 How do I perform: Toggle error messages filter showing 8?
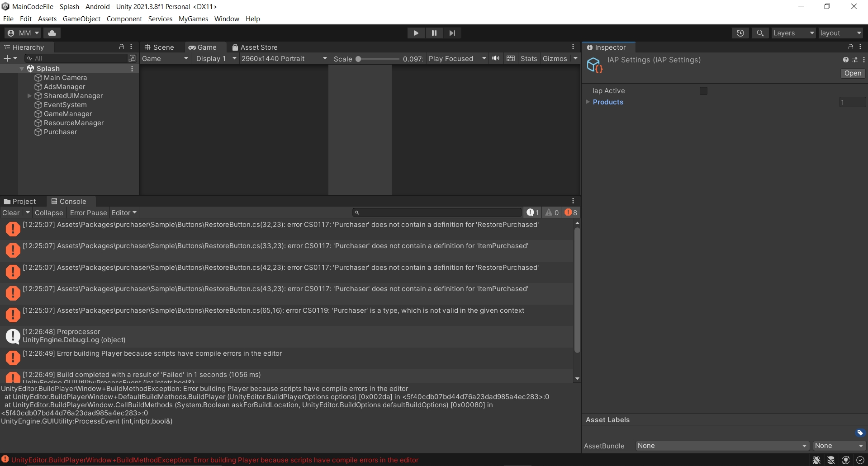(x=571, y=212)
